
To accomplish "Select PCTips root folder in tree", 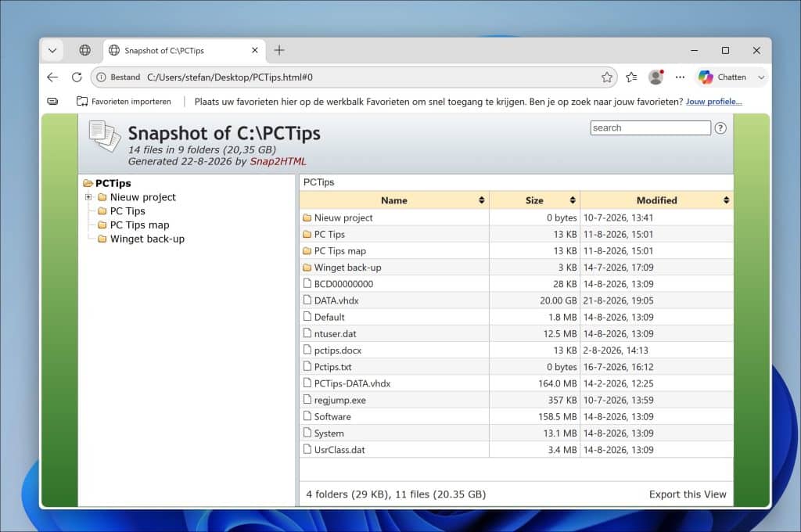I will (113, 183).
